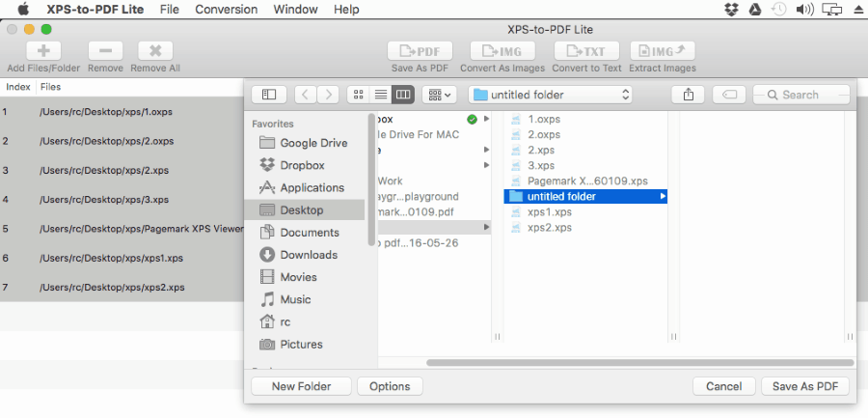Click the Share icon in dialog

tap(688, 95)
